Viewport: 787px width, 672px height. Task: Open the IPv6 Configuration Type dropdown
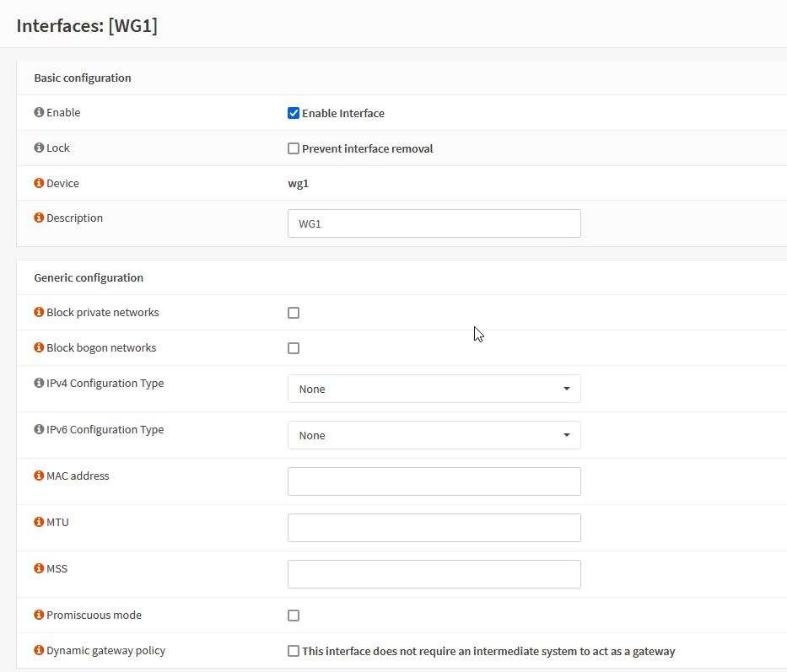point(434,435)
